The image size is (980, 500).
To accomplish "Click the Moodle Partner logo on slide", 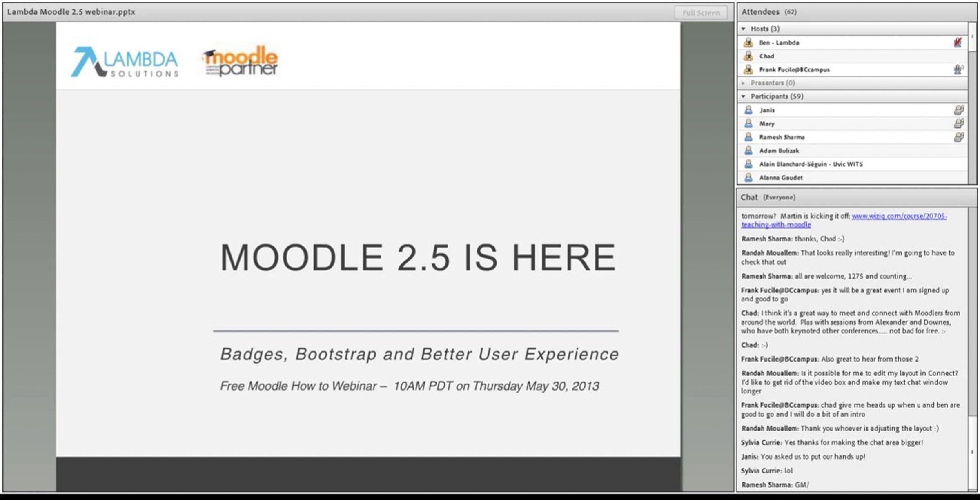I will pyautogui.click(x=241, y=61).
